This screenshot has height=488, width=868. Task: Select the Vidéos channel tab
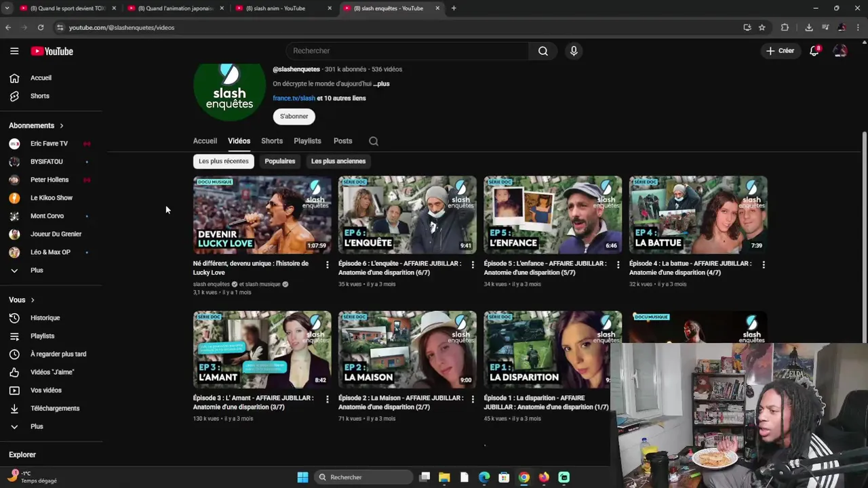click(239, 141)
